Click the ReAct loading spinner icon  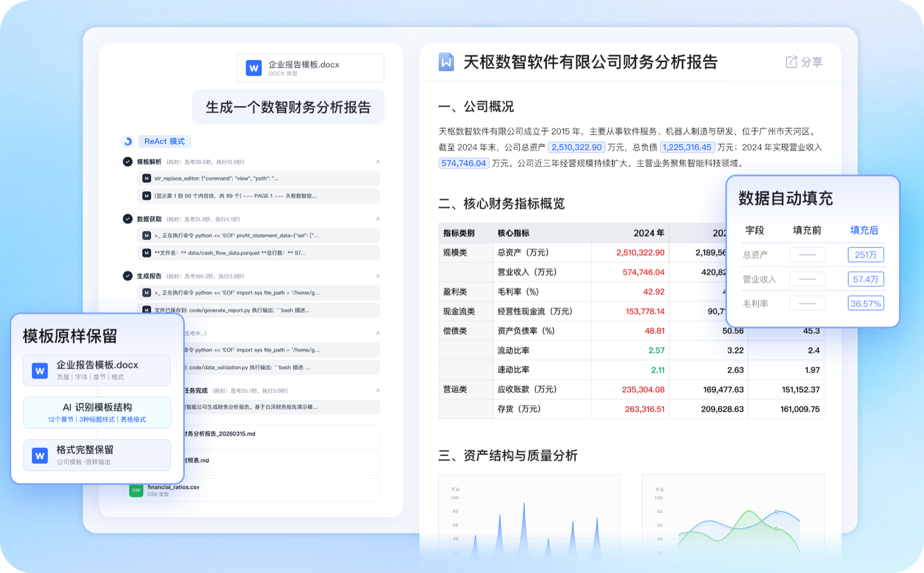(x=128, y=141)
